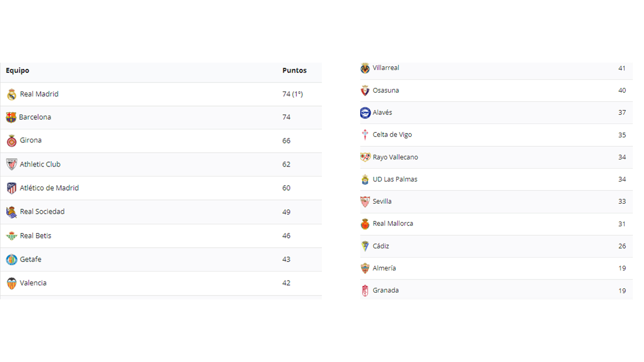Click the Real Madrid crest icon
Image resolution: width=644 pixels, height=362 pixels.
tap(12, 95)
